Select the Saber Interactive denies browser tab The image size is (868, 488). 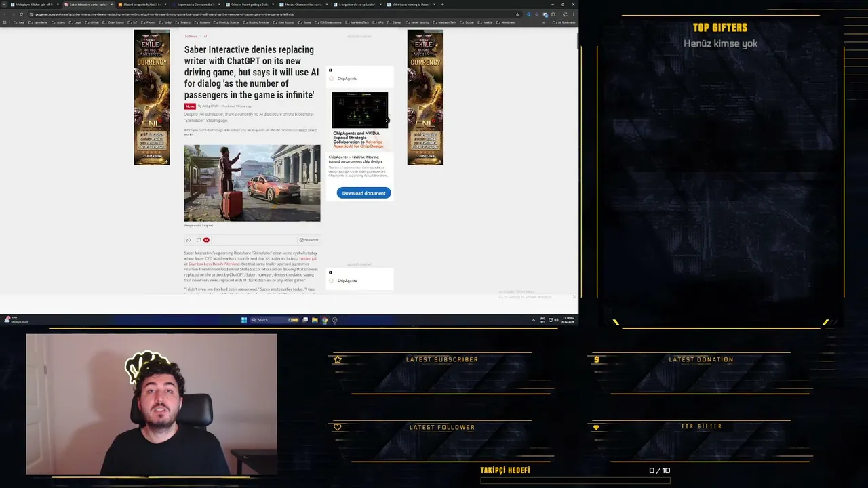[x=87, y=5]
